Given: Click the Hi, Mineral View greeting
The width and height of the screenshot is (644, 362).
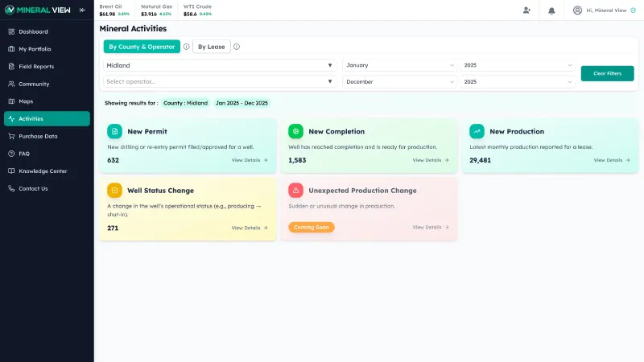Looking at the screenshot, I should 606,10.
